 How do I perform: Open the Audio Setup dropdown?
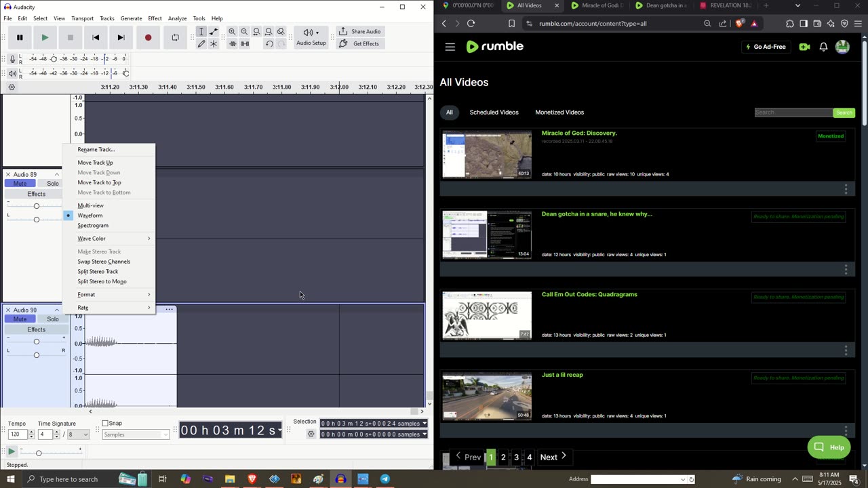coord(311,37)
